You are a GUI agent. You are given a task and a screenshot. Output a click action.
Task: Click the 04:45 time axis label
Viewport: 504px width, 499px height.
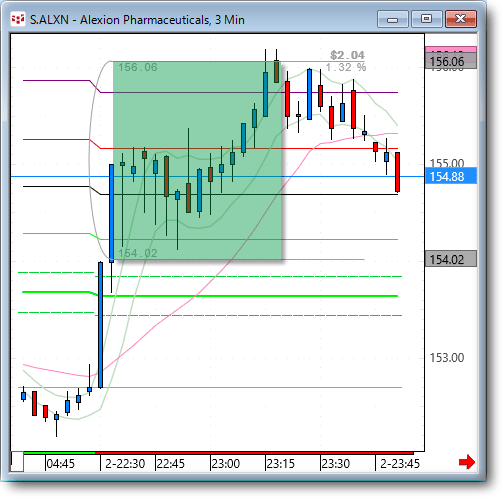pos(60,464)
